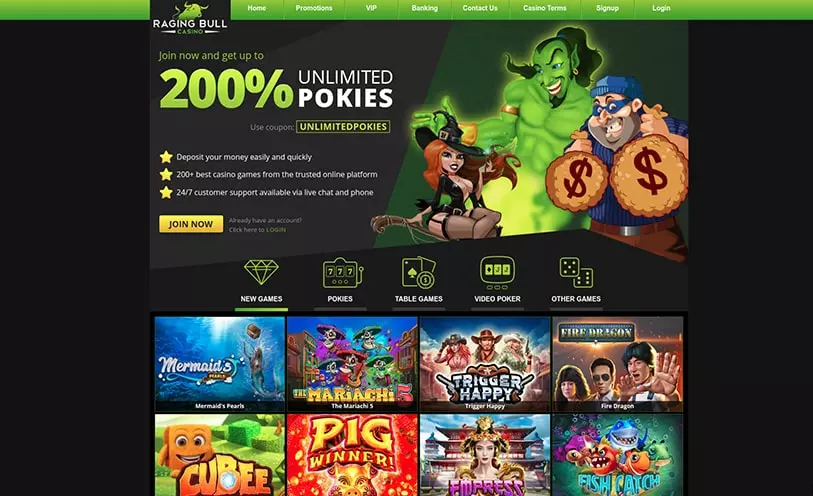
Task: Click the LOGIN link under the banner
Action: click(x=276, y=230)
